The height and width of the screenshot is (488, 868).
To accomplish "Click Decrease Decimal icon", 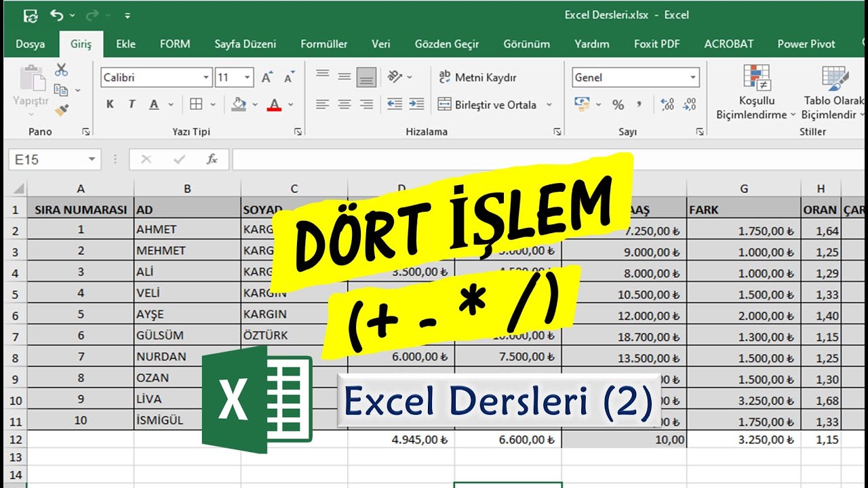I will point(690,104).
